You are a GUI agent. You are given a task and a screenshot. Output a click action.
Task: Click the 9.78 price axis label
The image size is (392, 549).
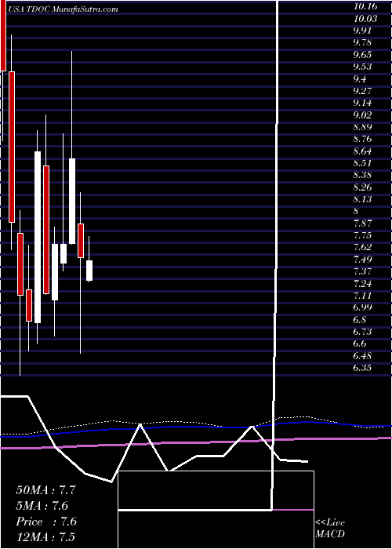pyautogui.click(x=362, y=42)
